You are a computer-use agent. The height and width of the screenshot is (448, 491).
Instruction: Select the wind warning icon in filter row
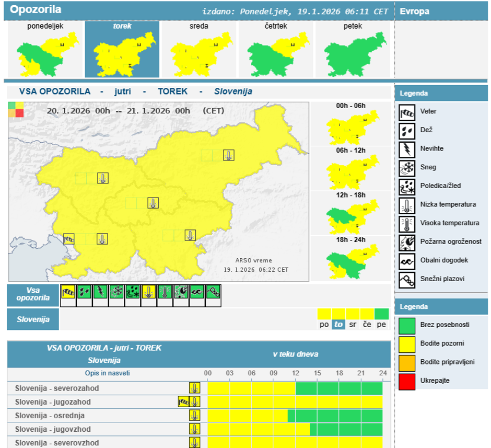coord(68,292)
